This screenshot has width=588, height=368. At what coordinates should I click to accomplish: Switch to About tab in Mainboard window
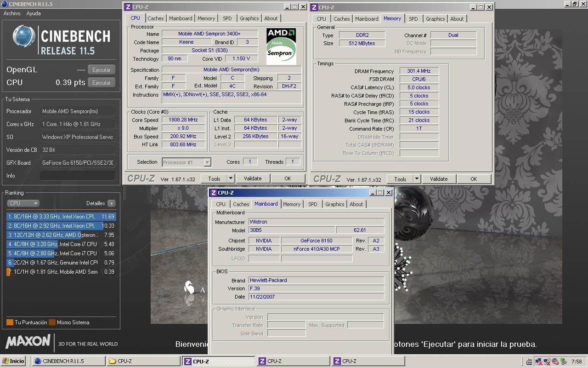tap(356, 204)
